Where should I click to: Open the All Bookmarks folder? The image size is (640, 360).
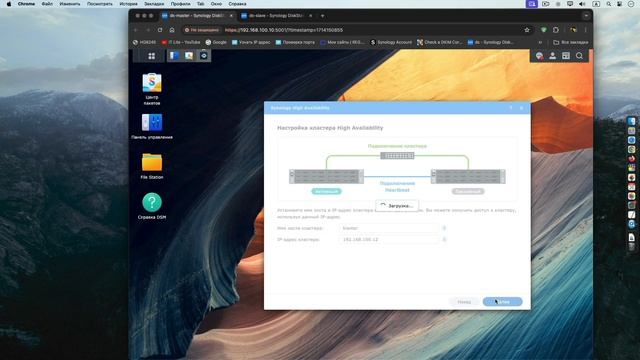(570, 42)
